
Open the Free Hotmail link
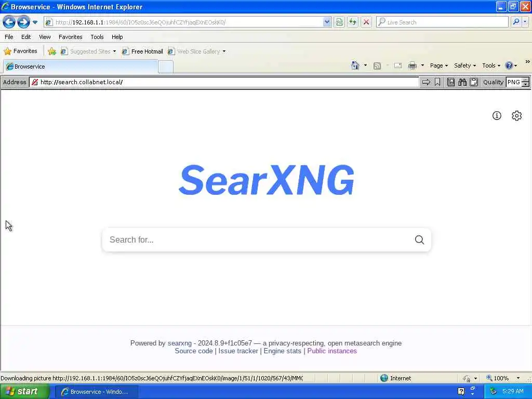(x=142, y=51)
